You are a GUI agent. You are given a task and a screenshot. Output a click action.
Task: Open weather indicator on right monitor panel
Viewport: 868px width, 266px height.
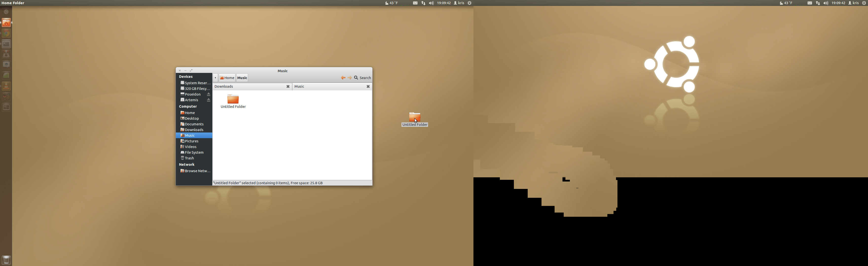coord(786,3)
